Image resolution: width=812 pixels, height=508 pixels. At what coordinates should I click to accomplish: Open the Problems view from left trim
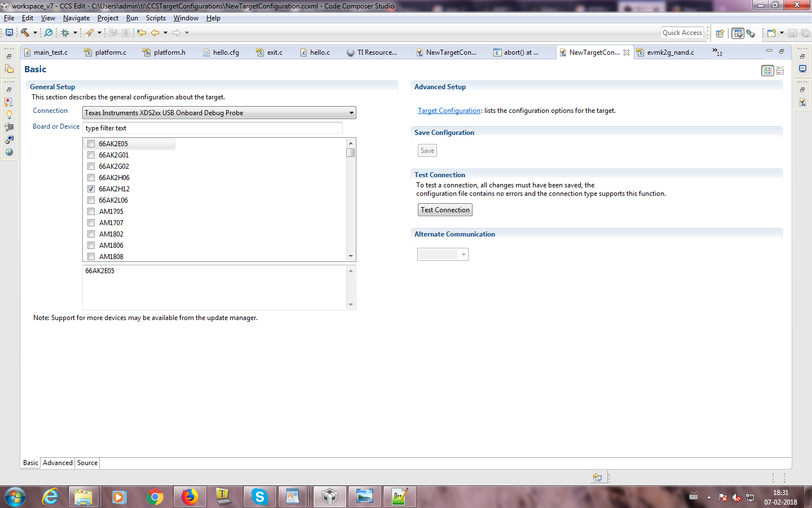[x=9, y=102]
